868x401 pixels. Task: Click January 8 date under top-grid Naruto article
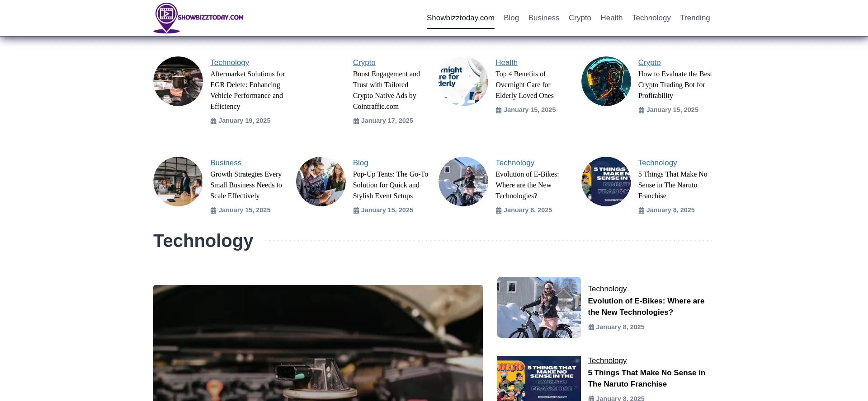pos(670,210)
